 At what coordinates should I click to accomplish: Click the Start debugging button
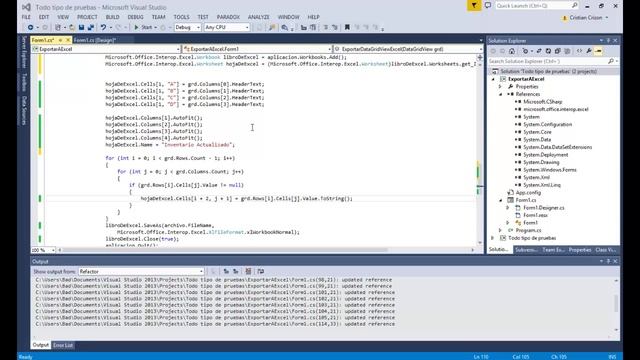(x=143, y=27)
